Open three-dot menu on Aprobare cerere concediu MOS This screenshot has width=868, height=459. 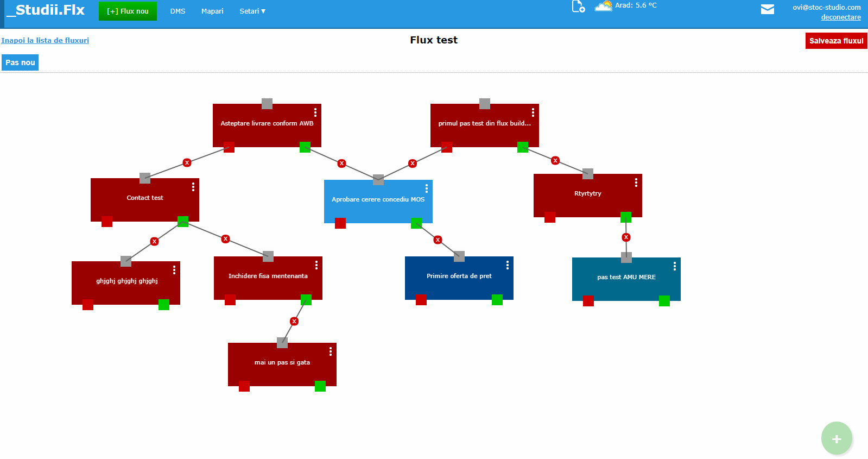coord(427,188)
